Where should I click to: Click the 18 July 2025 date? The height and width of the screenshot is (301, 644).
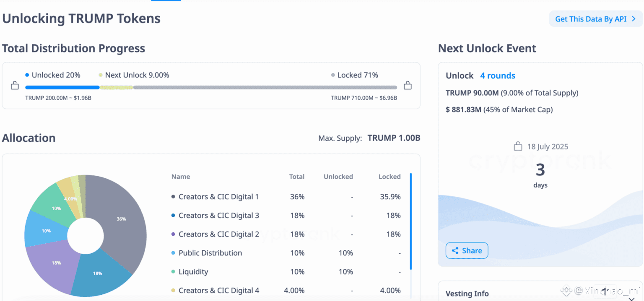click(548, 147)
